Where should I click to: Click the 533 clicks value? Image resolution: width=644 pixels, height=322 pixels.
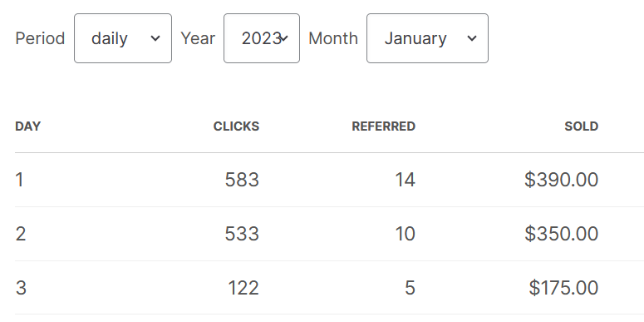(x=242, y=234)
